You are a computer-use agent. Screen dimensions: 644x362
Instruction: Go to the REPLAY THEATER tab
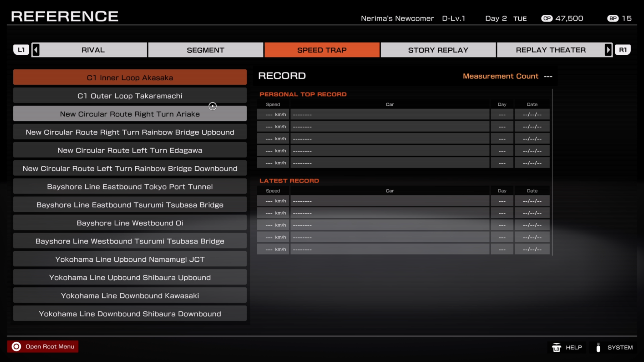point(551,50)
